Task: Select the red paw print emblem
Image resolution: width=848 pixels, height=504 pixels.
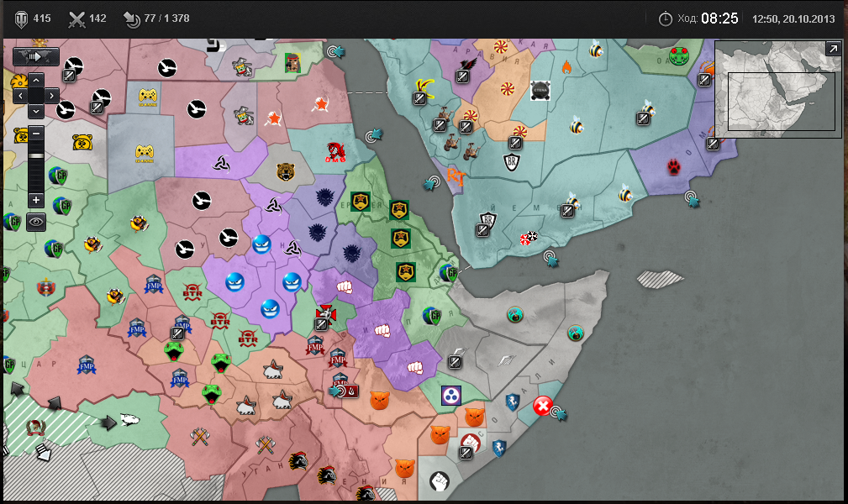Action: (x=673, y=167)
